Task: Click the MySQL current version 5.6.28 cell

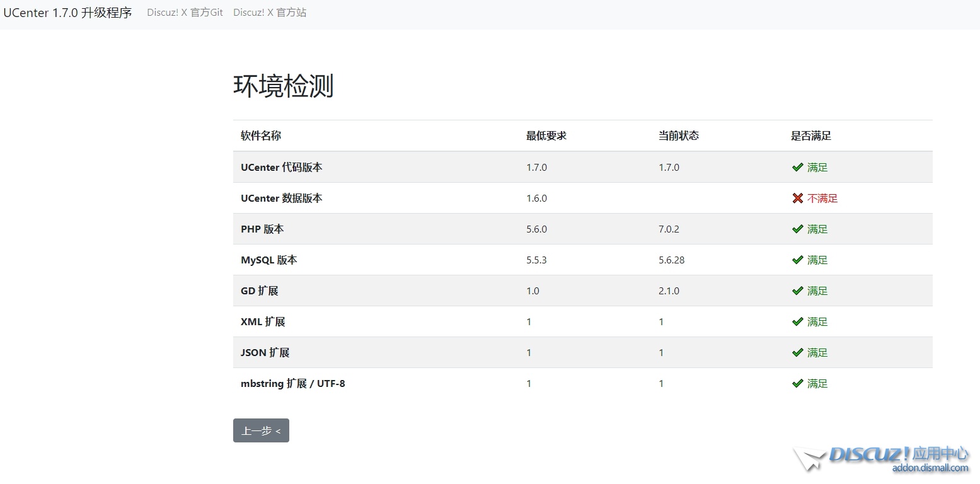Action: pyautogui.click(x=671, y=260)
